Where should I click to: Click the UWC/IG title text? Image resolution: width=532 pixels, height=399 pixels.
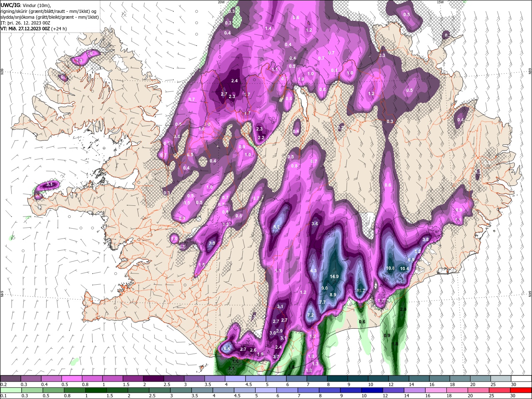(x=10, y=5)
